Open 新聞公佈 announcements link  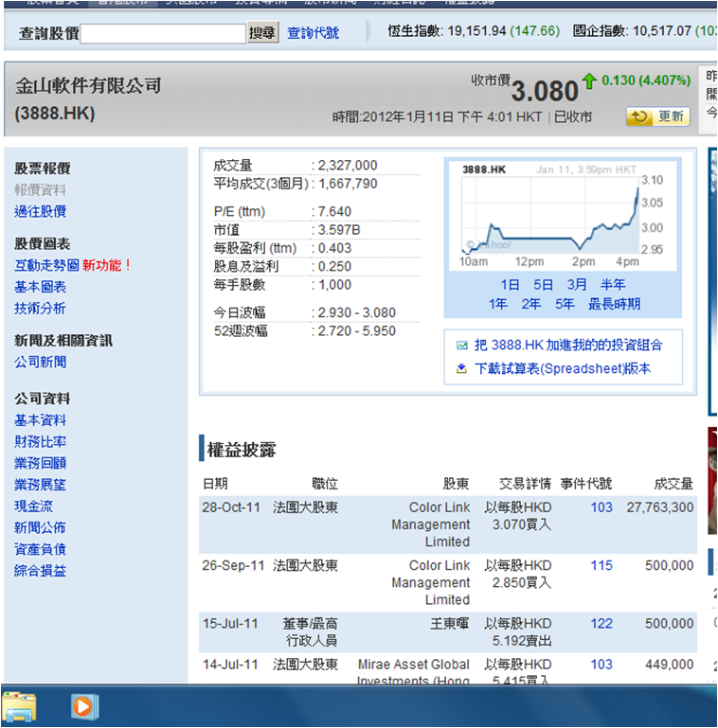(x=40, y=527)
